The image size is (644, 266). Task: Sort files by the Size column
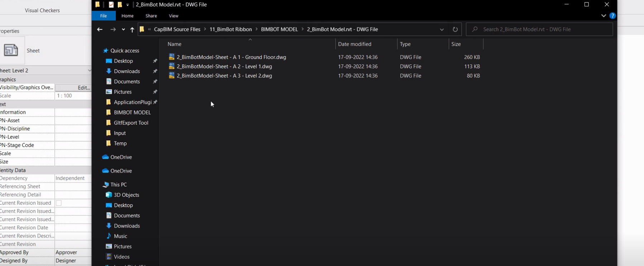click(466, 44)
